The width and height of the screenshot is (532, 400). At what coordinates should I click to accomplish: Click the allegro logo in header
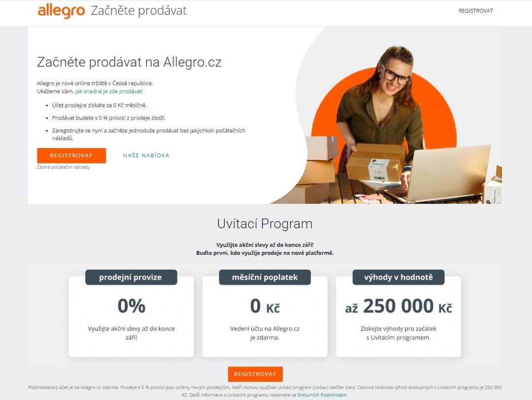[x=61, y=11]
